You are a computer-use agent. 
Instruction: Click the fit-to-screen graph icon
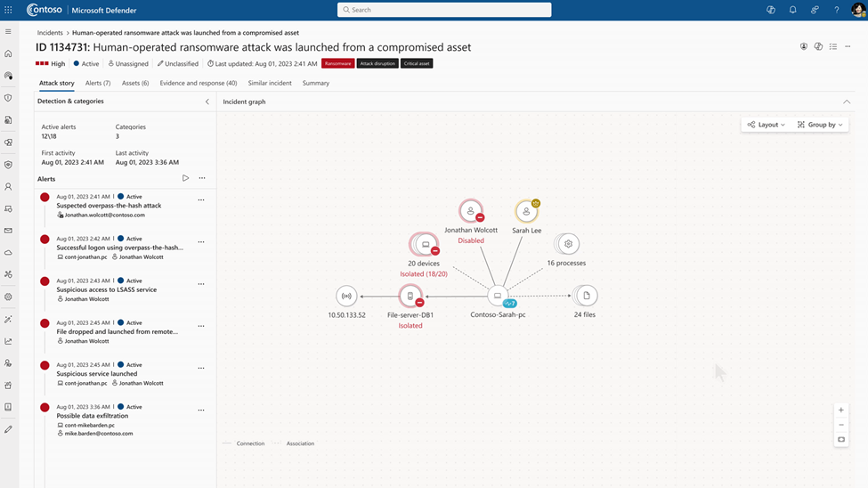[841, 439]
